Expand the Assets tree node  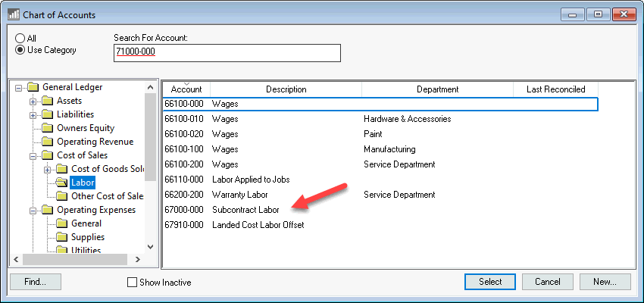pos(33,101)
